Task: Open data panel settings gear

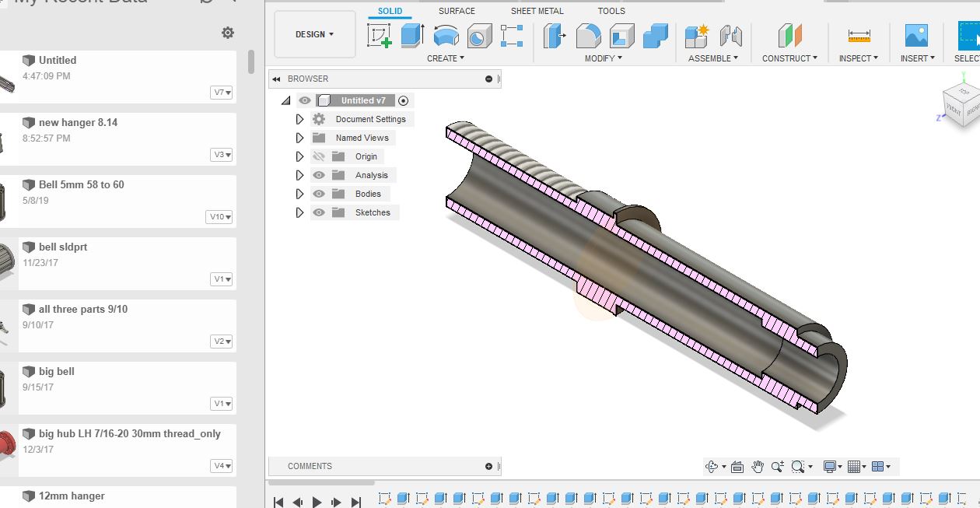Action: pos(228,33)
